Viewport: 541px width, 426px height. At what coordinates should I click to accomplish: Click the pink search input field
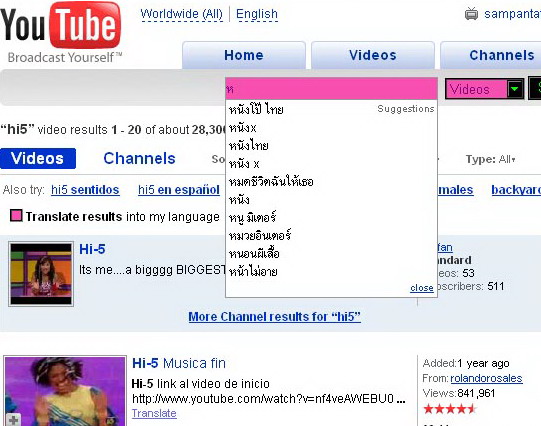point(331,89)
